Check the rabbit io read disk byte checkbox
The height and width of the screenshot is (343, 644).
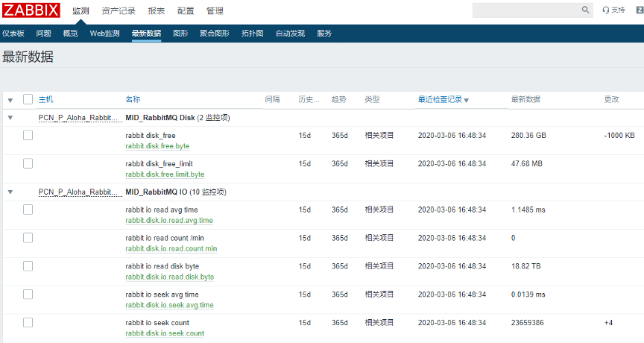click(x=28, y=266)
